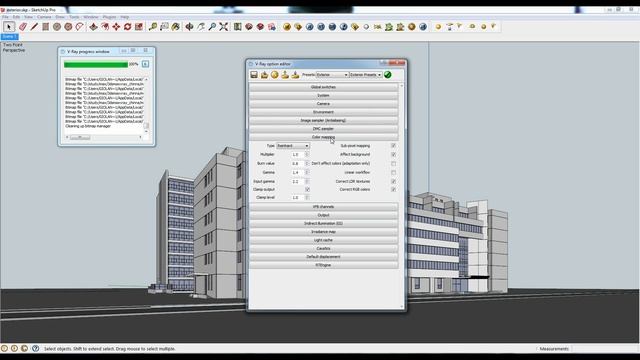Expand the VFB channels rollout
The width and height of the screenshot is (640, 360).
click(323, 207)
